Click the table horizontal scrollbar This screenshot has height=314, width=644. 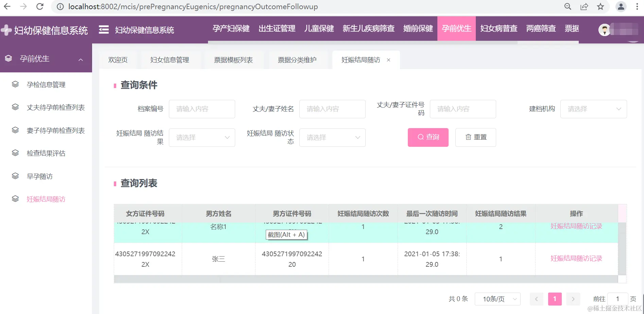click(366, 279)
